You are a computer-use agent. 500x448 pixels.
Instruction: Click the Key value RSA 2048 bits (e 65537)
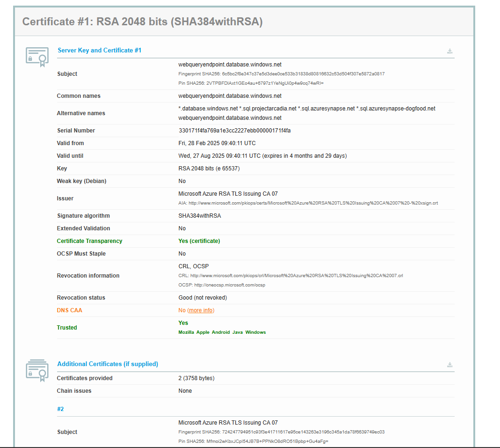209,169
